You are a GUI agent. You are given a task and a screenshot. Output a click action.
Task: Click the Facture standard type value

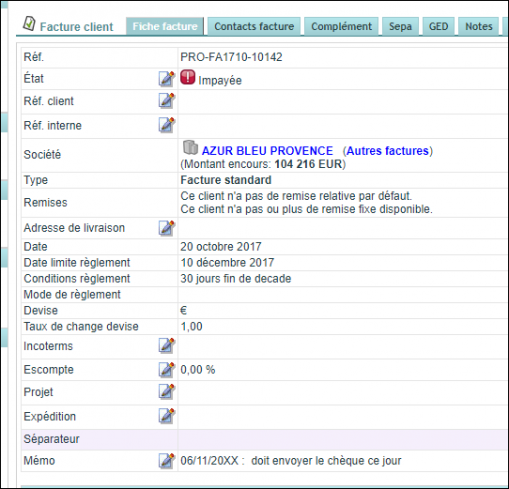pos(226,180)
